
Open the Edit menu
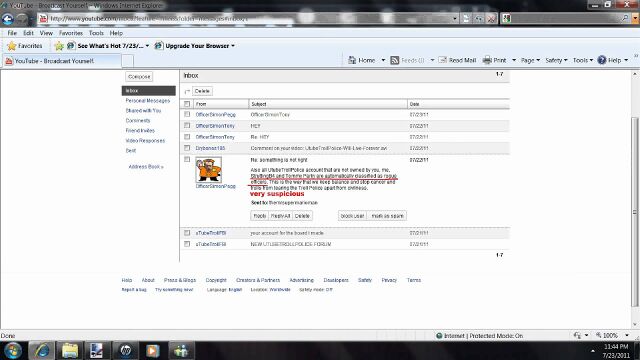click(28, 33)
